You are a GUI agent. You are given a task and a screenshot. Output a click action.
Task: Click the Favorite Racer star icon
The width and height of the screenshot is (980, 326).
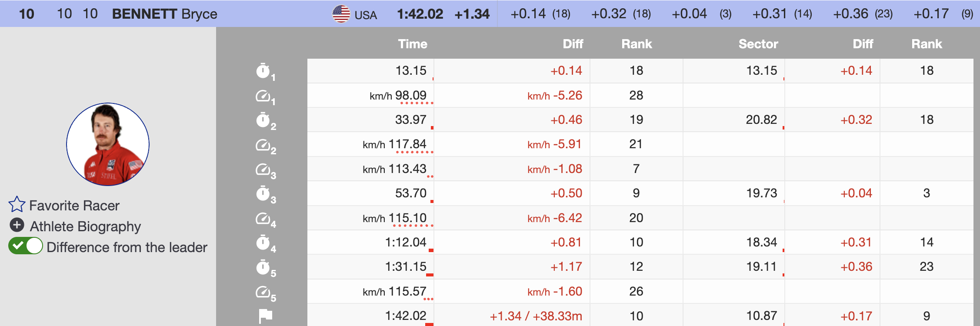tap(17, 205)
